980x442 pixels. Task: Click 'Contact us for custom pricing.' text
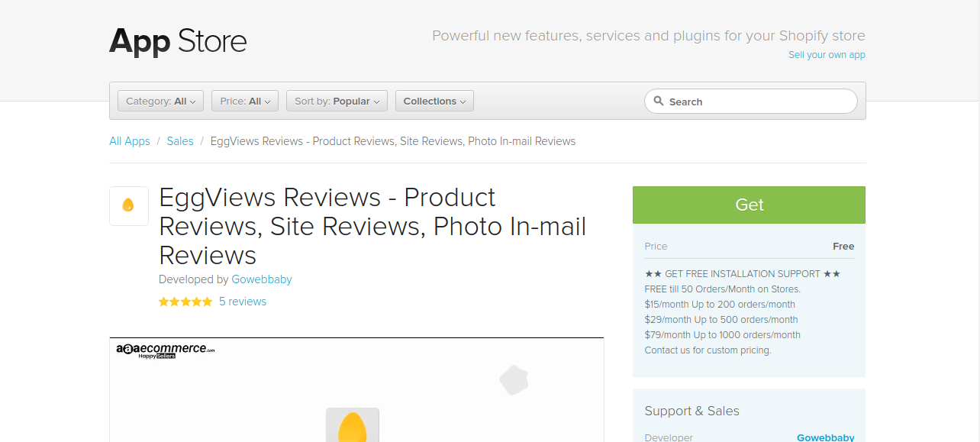click(708, 350)
